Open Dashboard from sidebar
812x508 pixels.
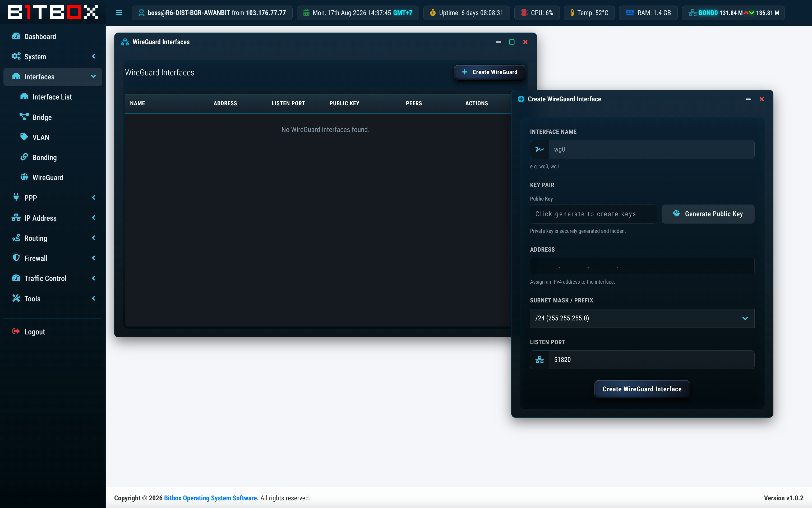tap(53, 37)
